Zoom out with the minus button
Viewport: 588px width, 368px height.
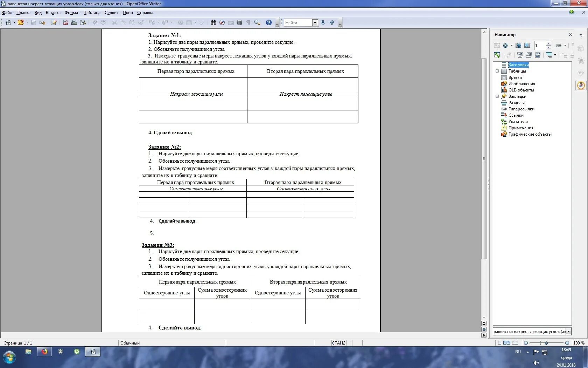526,343
